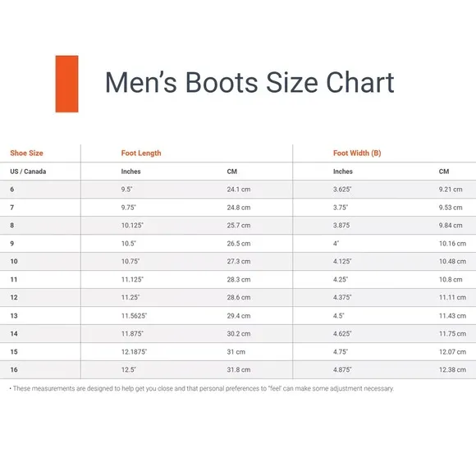476x476 pixels.
Task: Select the size 16 row label
Action: [x=14, y=369]
